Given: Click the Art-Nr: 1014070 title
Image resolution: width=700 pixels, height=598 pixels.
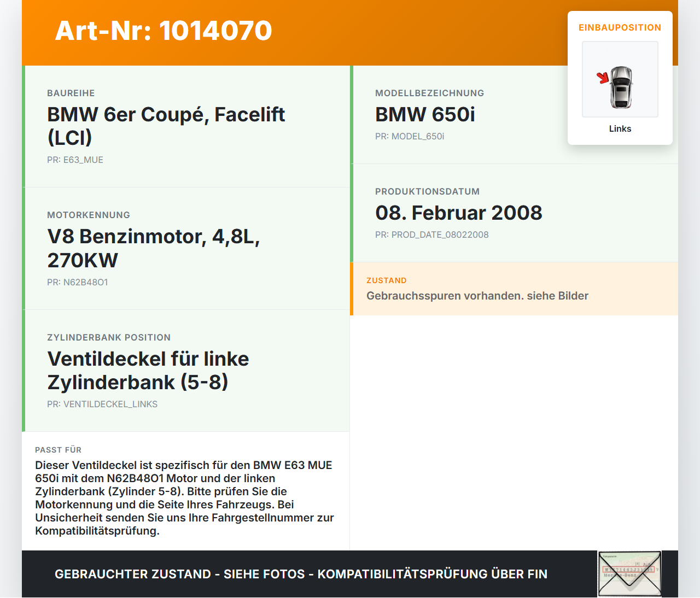Looking at the screenshot, I should point(164,31).
